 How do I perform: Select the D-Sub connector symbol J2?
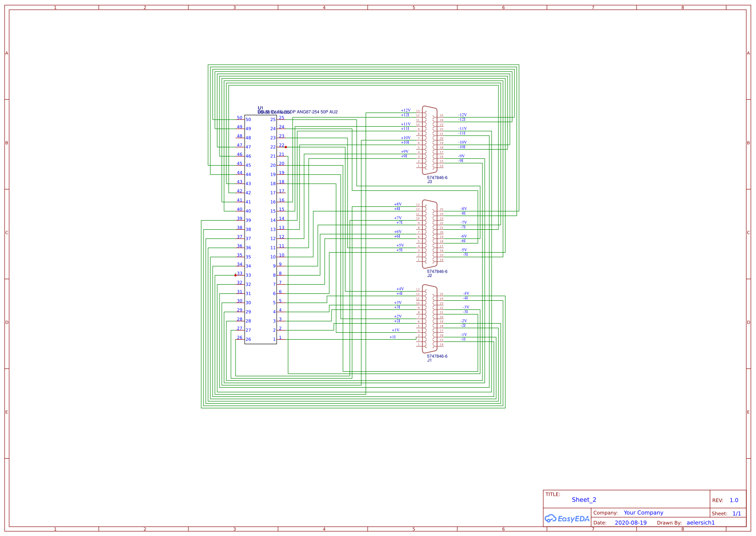429,235
